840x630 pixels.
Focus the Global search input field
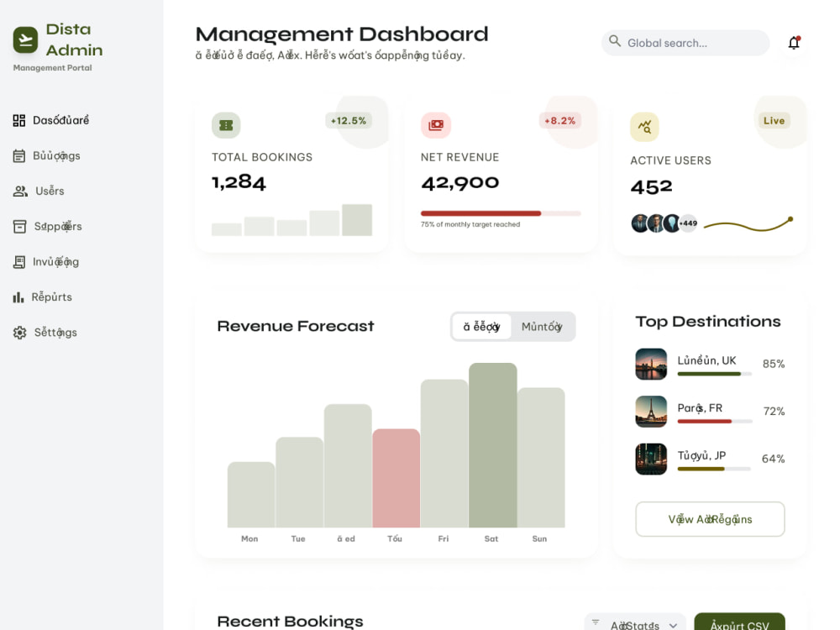click(685, 43)
